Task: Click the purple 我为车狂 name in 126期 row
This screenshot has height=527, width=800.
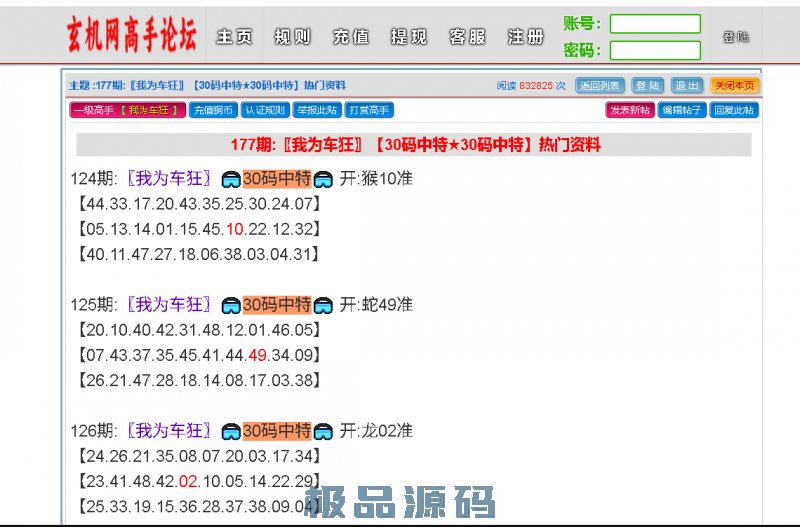Action: pos(169,431)
